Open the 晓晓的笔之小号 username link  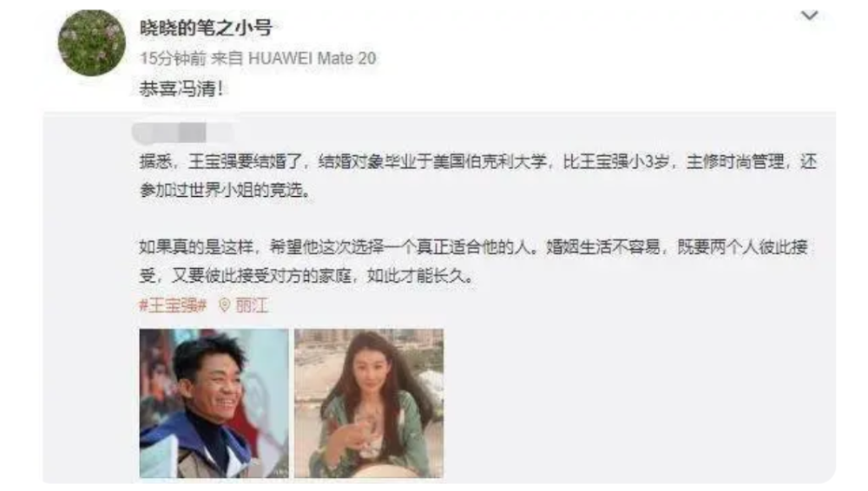[206, 28]
